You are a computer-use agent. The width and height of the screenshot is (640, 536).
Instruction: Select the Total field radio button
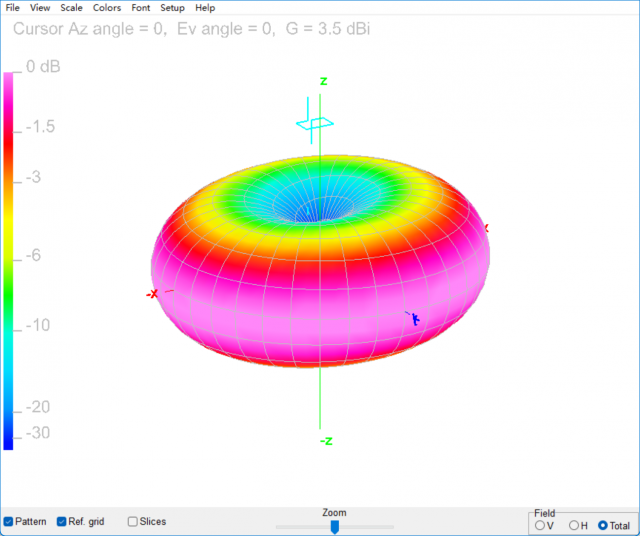point(603,525)
